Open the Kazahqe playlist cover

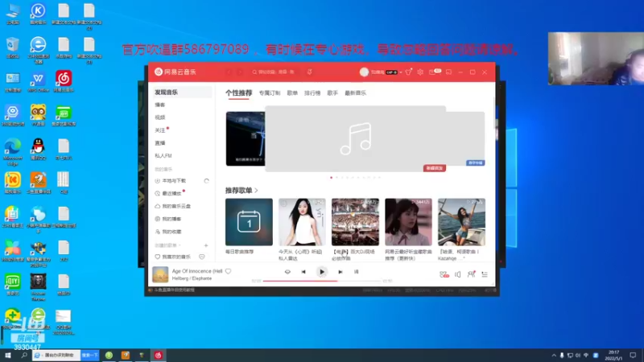(461, 222)
